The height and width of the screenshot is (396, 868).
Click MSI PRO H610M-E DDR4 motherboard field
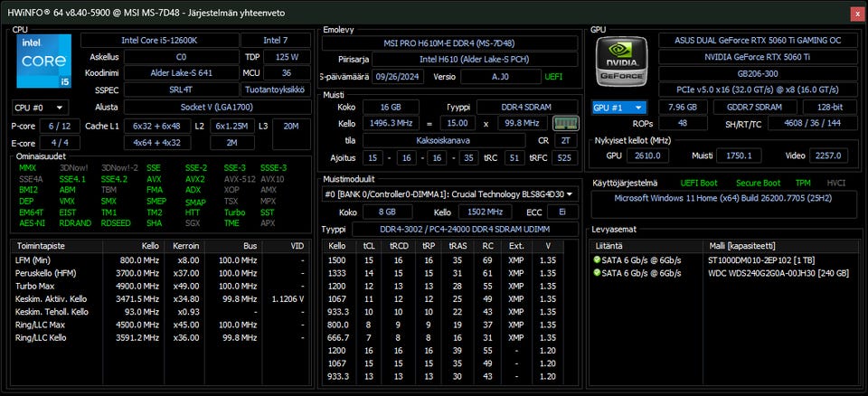tap(450, 43)
